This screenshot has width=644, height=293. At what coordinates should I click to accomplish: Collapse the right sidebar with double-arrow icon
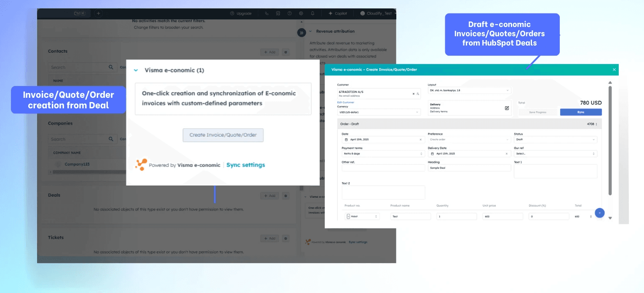tap(301, 32)
